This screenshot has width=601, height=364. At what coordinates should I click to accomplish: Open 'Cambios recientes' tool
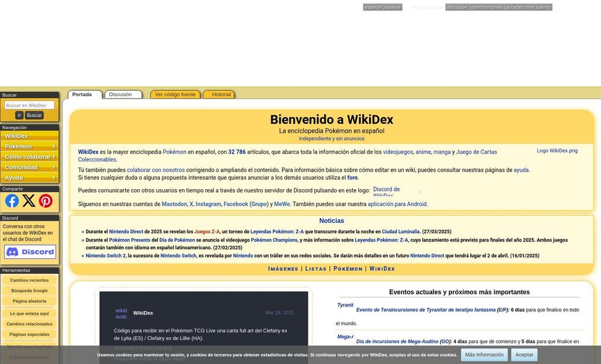[x=29, y=280]
